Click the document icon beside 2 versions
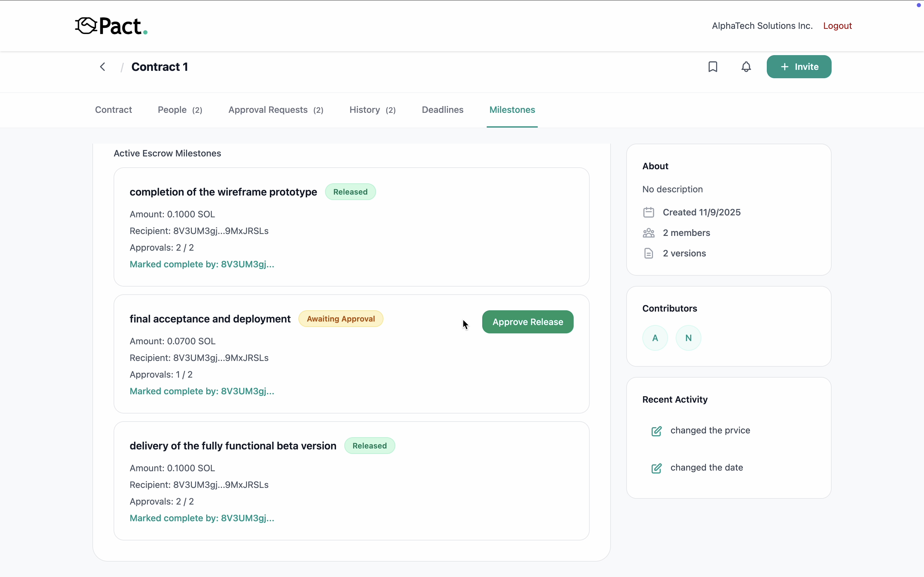 pos(648,253)
